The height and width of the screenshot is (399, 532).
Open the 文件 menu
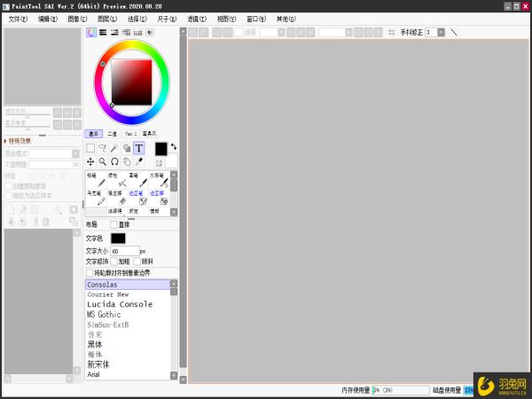pos(18,19)
